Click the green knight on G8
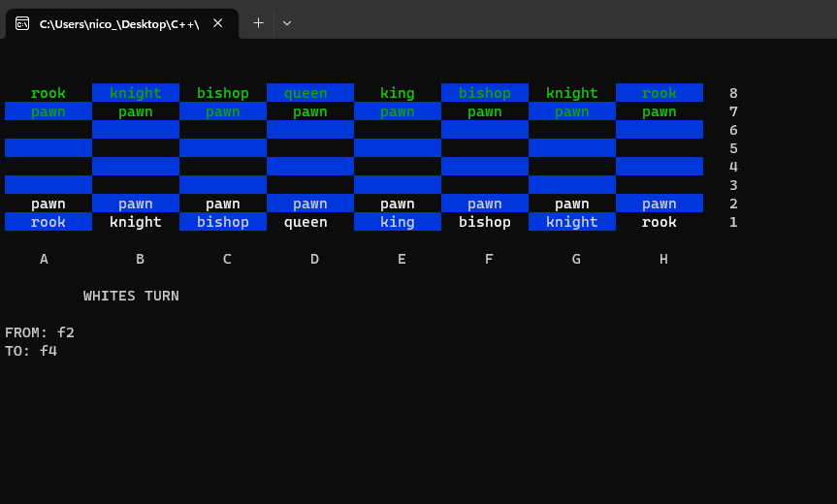Image resolution: width=837 pixels, height=504 pixels. click(x=571, y=93)
